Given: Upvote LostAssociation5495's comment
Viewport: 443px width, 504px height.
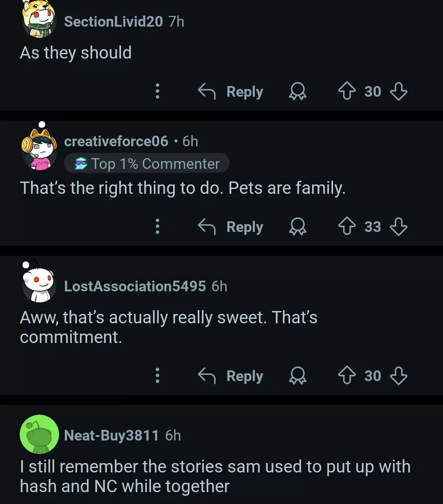Looking at the screenshot, I should (347, 376).
